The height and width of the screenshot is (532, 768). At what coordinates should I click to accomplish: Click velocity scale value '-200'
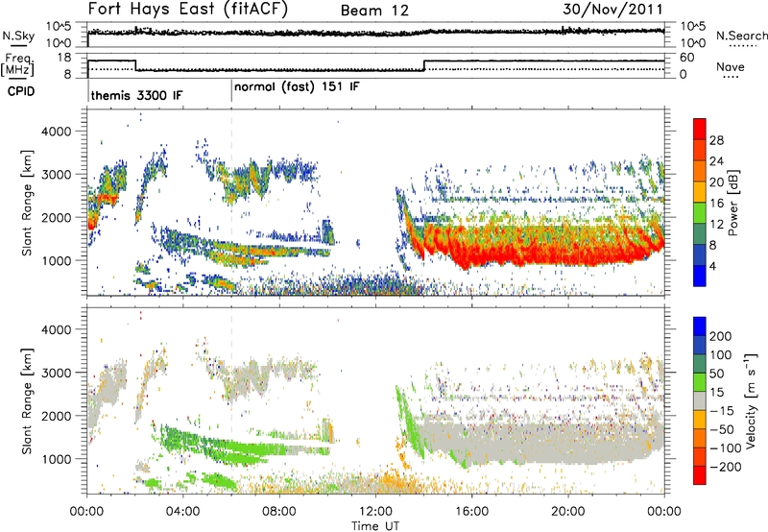[x=725, y=467]
